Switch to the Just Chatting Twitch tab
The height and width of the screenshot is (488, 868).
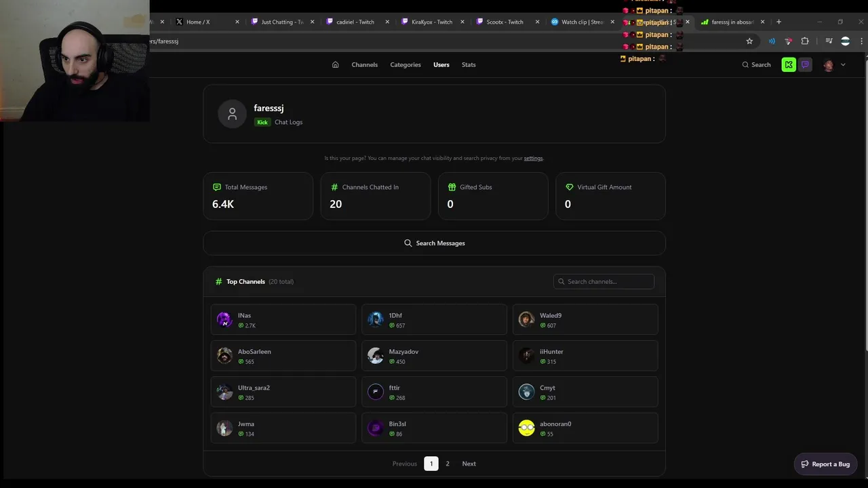tap(281, 22)
